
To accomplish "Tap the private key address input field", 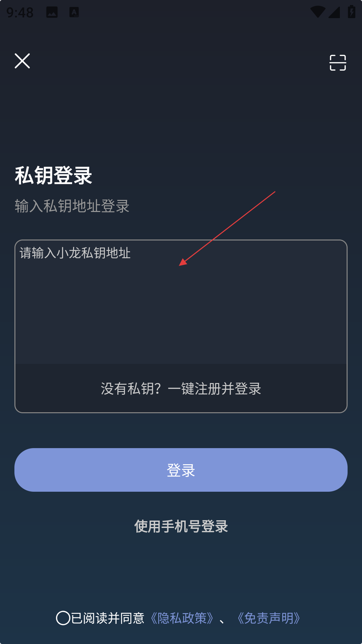I will [x=181, y=302].
